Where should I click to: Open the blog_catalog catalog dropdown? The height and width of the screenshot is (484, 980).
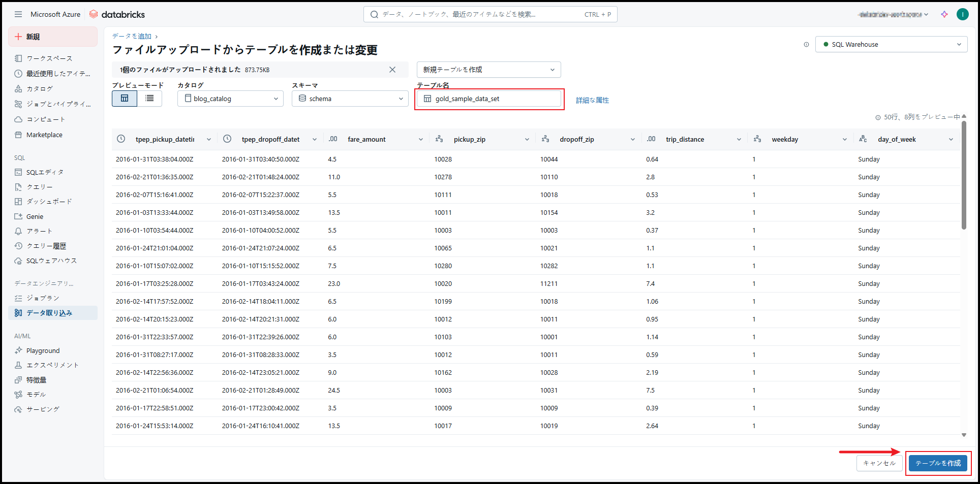[230, 99]
